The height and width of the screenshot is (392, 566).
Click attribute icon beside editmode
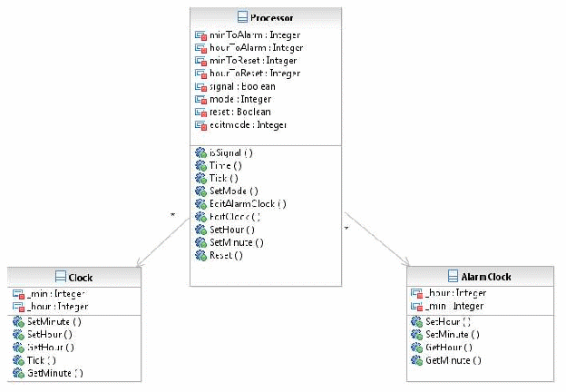200,125
